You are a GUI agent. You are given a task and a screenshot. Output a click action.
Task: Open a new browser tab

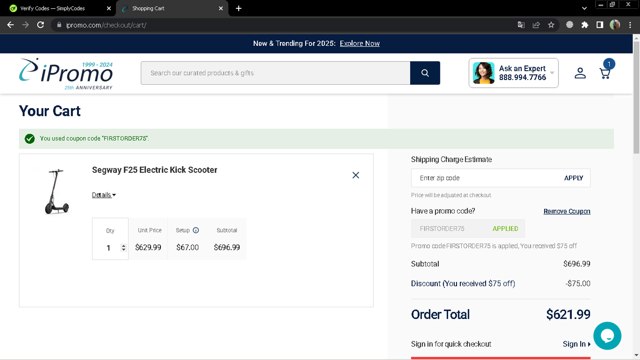point(238,8)
